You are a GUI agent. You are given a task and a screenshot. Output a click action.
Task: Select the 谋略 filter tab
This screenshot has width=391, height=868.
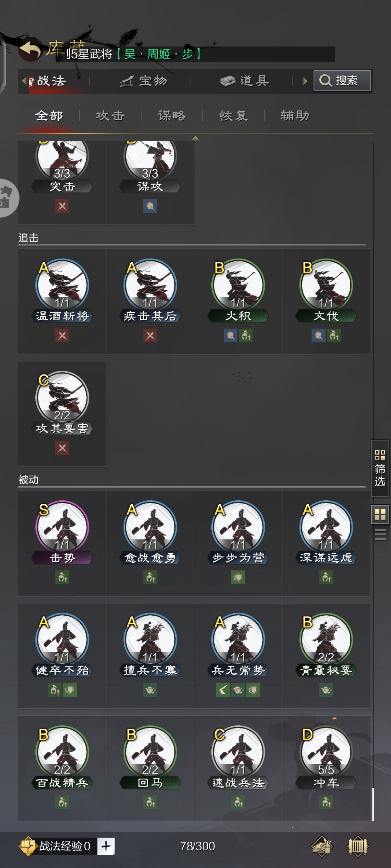pyautogui.click(x=172, y=116)
